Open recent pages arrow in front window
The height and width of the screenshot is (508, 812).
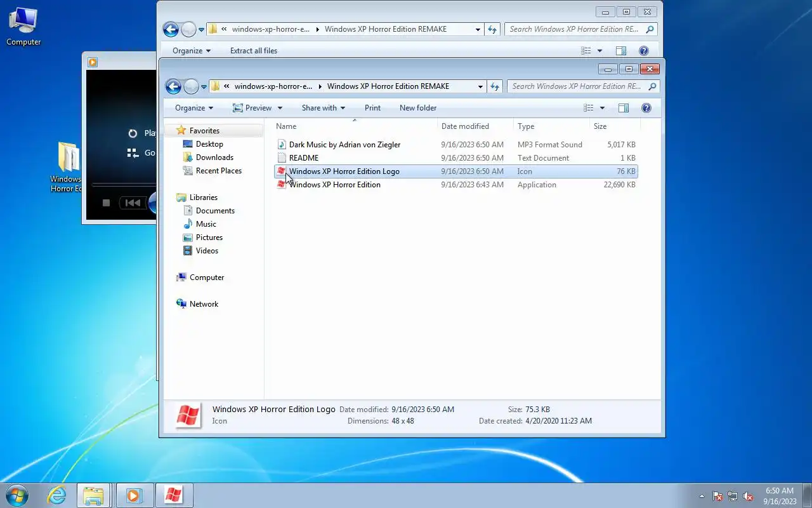tap(204, 86)
